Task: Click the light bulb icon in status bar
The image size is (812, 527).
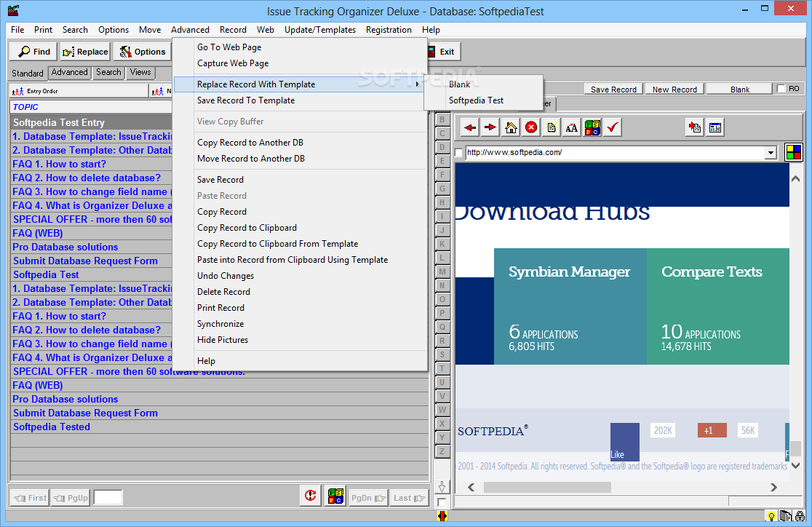Action: pos(771,516)
